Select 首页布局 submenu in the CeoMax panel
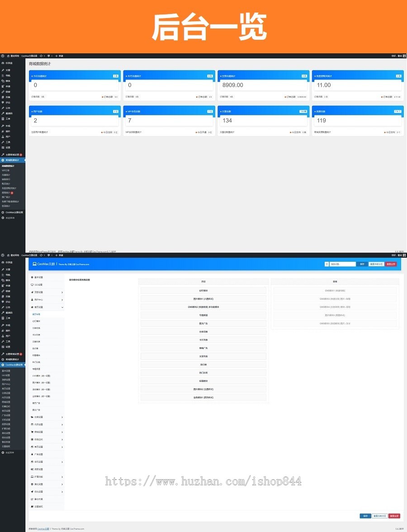The width and height of the screenshot is (407, 532). [x=36, y=315]
